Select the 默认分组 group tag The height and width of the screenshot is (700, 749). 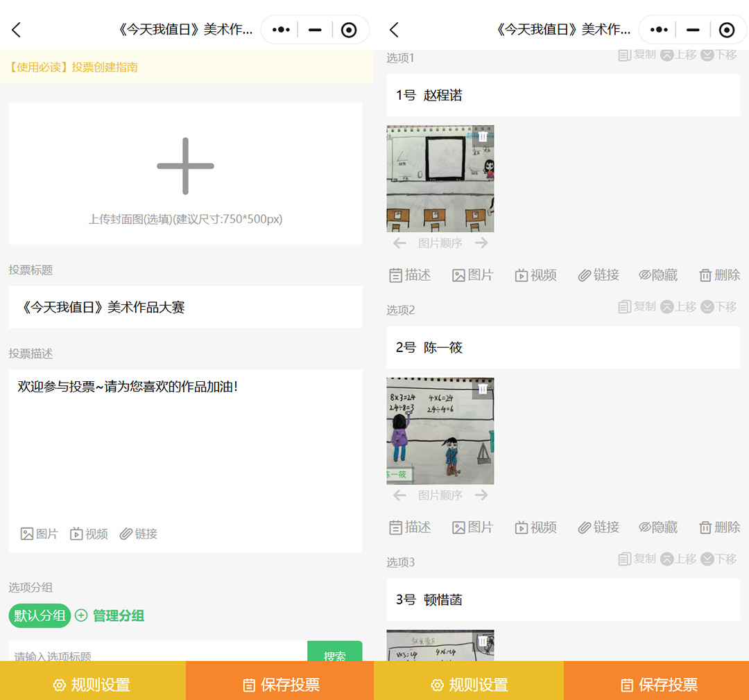coord(40,615)
